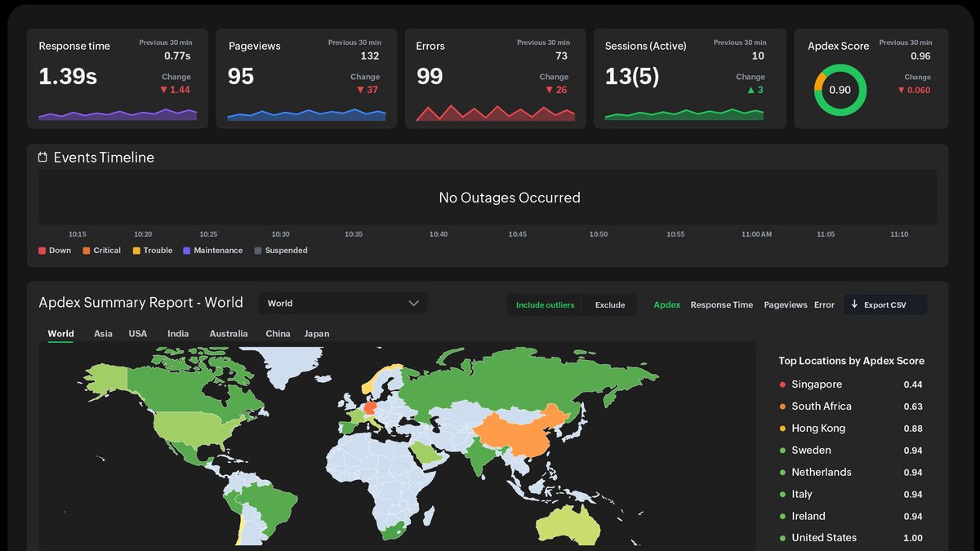Click the red down arrow in Response time change
The height and width of the screenshot is (551, 980).
[x=163, y=90]
